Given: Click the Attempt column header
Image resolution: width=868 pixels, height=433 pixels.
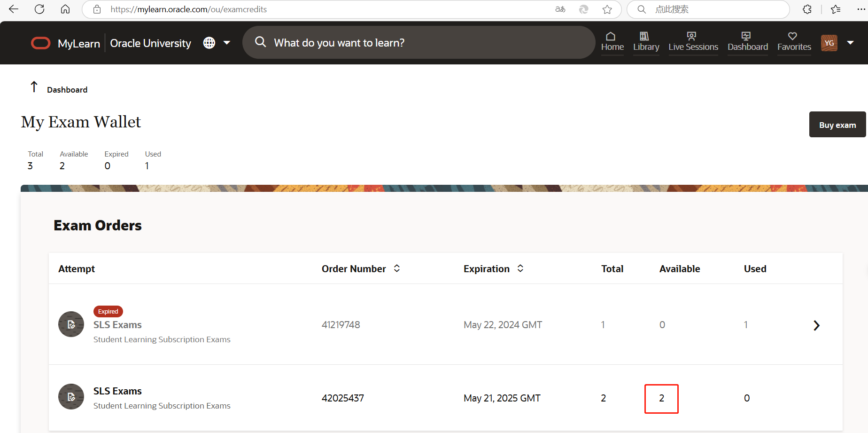Looking at the screenshot, I should click(x=77, y=269).
